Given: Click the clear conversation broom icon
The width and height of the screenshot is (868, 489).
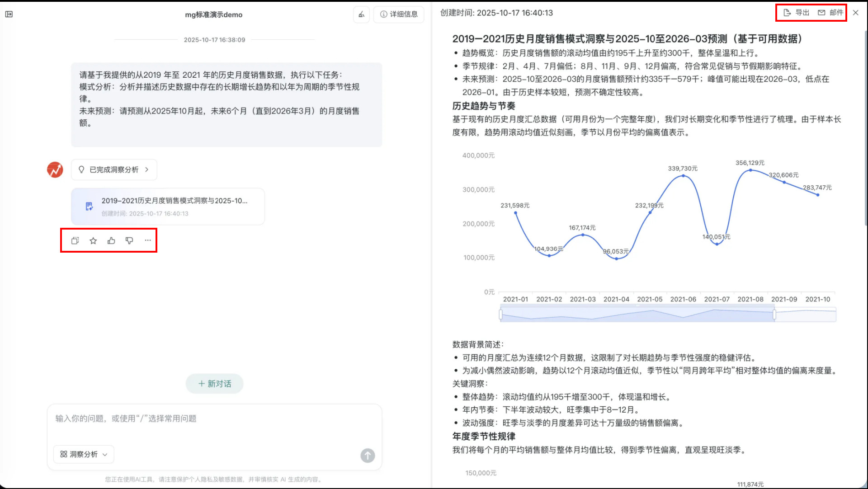Looking at the screenshot, I should click(x=361, y=14).
